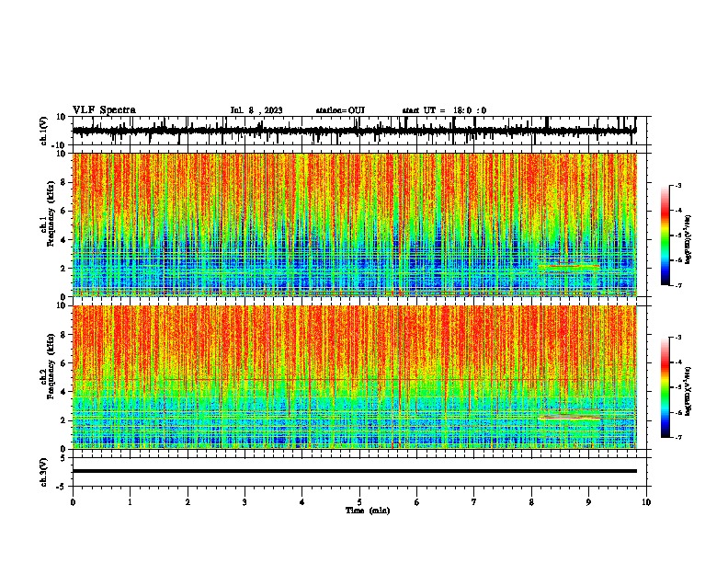Click time axis tick label 9

pyautogui.click(x=588, y=502)
